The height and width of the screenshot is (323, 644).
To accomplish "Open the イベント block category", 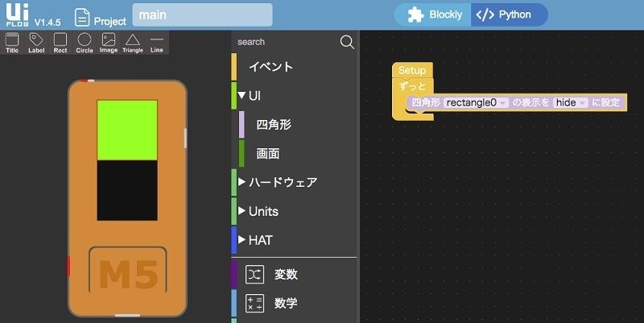I will click(270, 67).
